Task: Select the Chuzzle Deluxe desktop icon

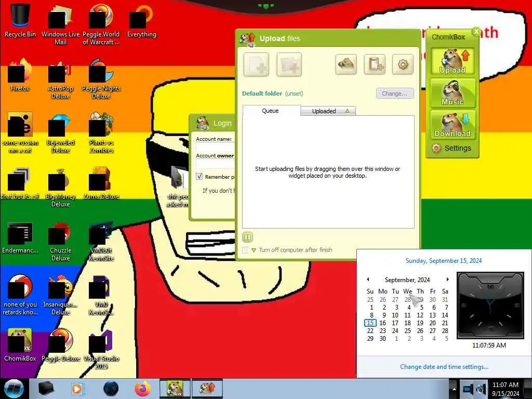Action: (x=60, y=241)
